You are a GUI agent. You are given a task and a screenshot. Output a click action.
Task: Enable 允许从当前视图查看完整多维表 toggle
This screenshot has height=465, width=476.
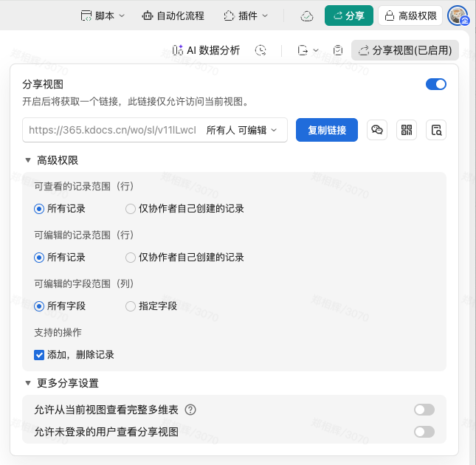pyautogui.click(x=424, y=410)
